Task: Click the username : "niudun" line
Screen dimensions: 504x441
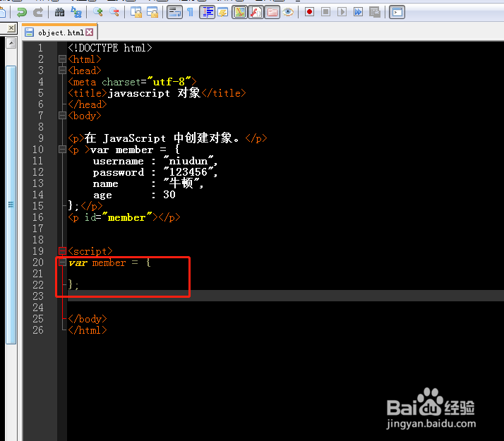Action: pyautogui.click(x=155, y=161)
